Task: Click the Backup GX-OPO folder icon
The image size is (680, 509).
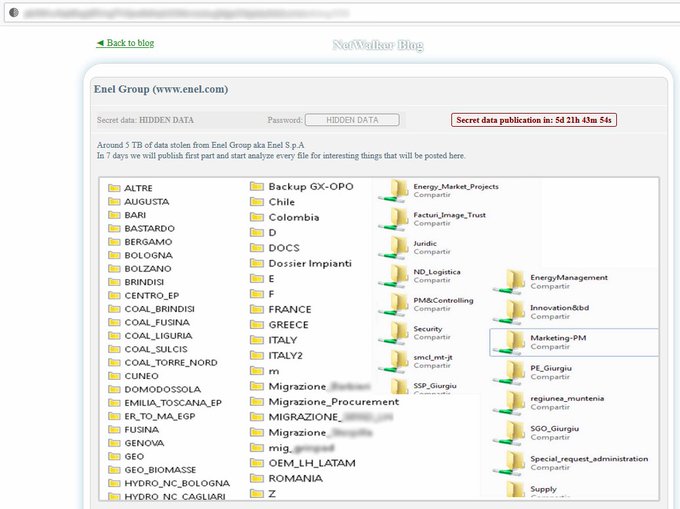Action: (x=257, y=186)
